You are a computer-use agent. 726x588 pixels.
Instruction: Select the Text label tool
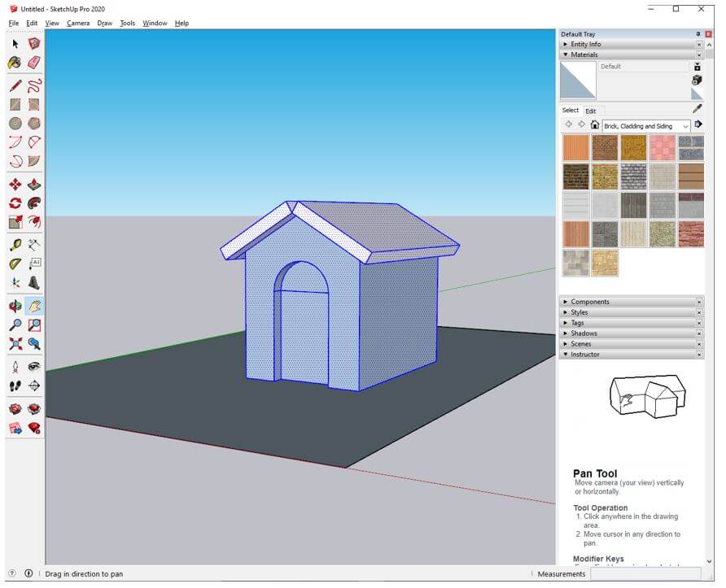[34, 264]
